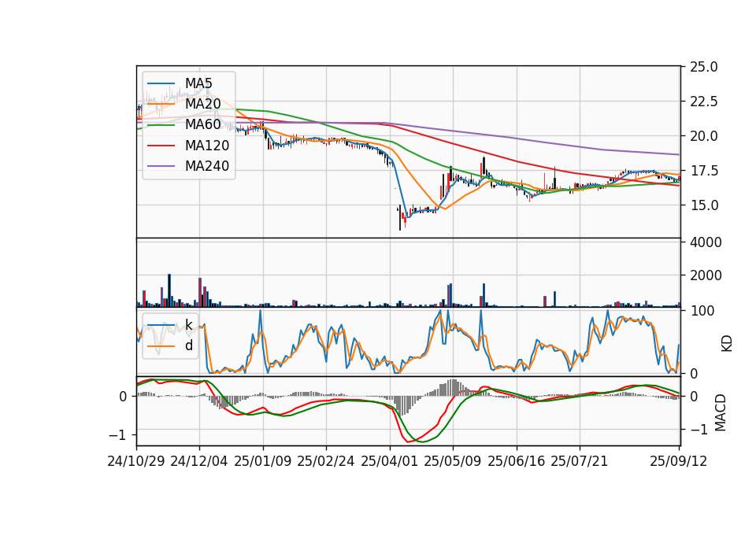Click the 25/04/01 date axis label
Image resolution: width=756 pixels, height=543 pixels.
[x=389, y=461]
